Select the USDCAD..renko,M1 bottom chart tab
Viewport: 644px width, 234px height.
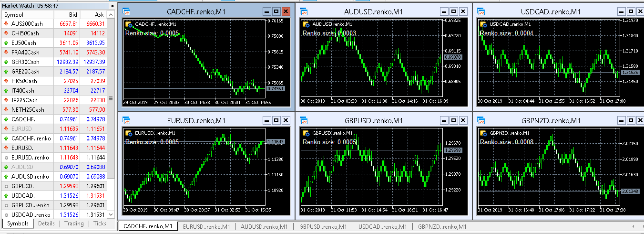pyautogui.click(x=382, y=226)
